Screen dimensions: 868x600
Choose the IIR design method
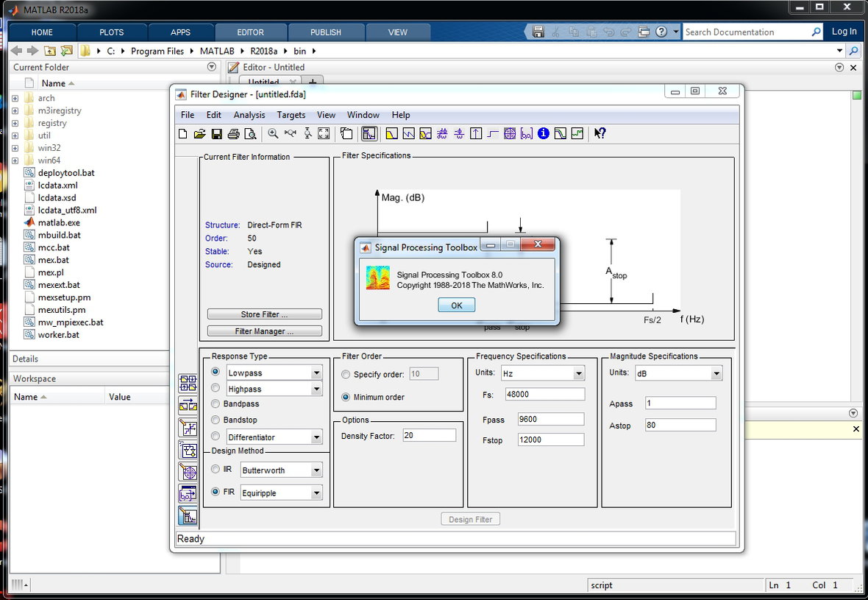pyautogui.click(x=216, y=469)
